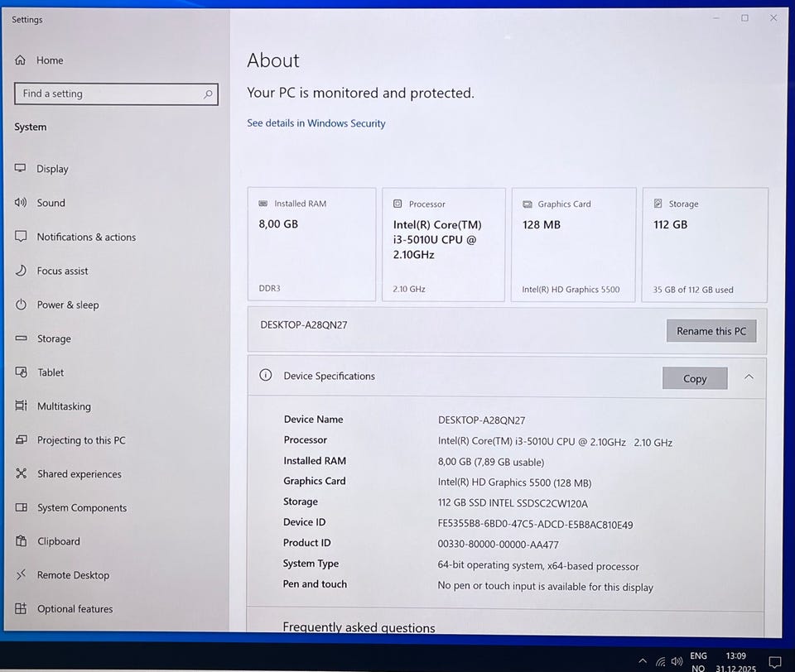Click the Processor card chip icon
The width and height of the screenshot is (795, 672).
tap(397, 204)
